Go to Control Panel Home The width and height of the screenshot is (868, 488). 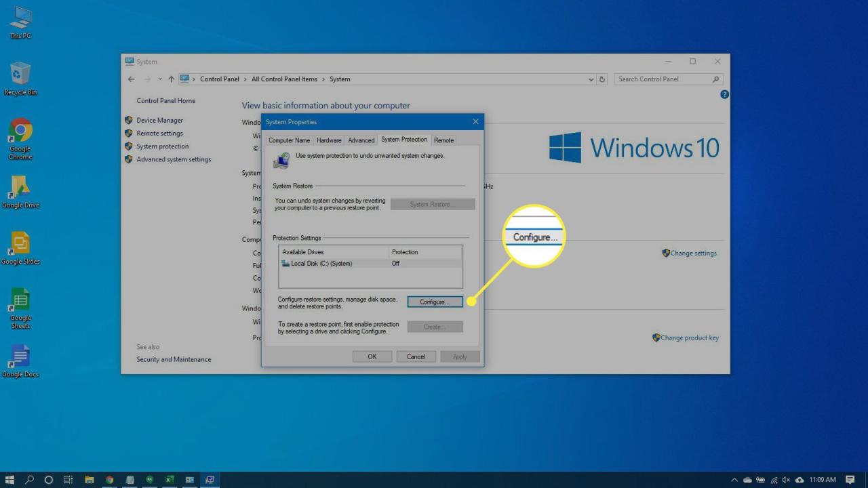coord(166,101)
